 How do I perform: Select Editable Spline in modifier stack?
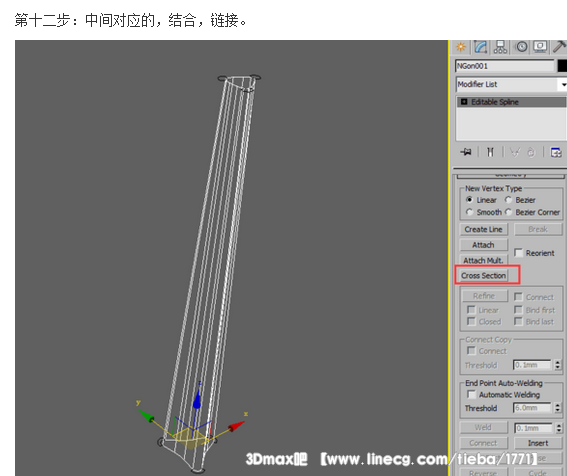point(511,102)
